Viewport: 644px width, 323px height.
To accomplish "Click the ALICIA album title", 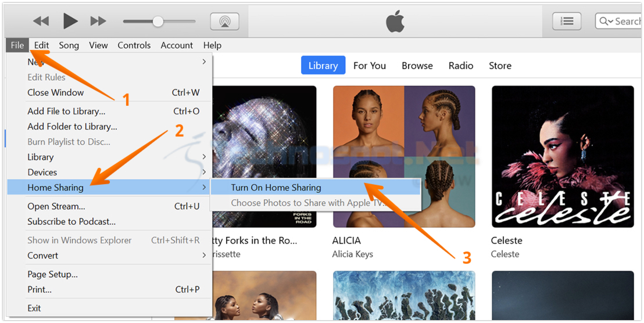I will [346, 240].
